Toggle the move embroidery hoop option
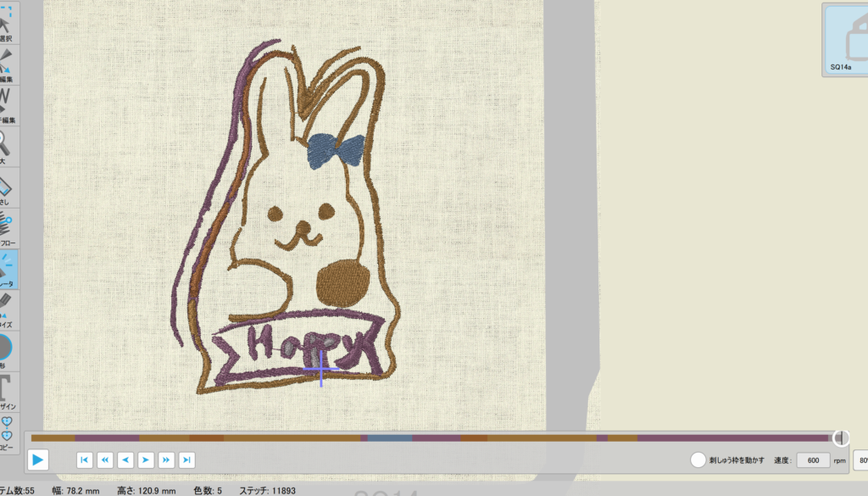868x496 pixels. (x=698, y=460)
